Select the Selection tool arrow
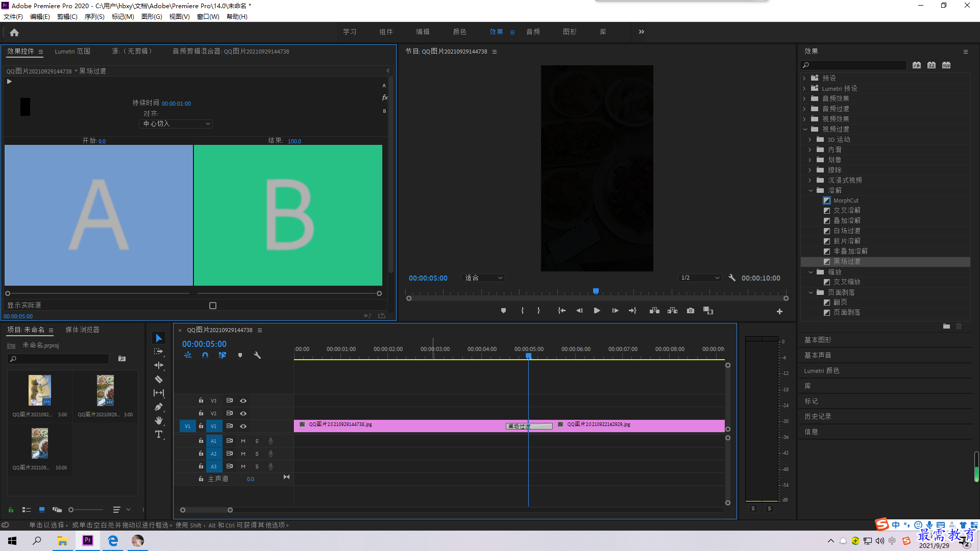 coord(159,338)
